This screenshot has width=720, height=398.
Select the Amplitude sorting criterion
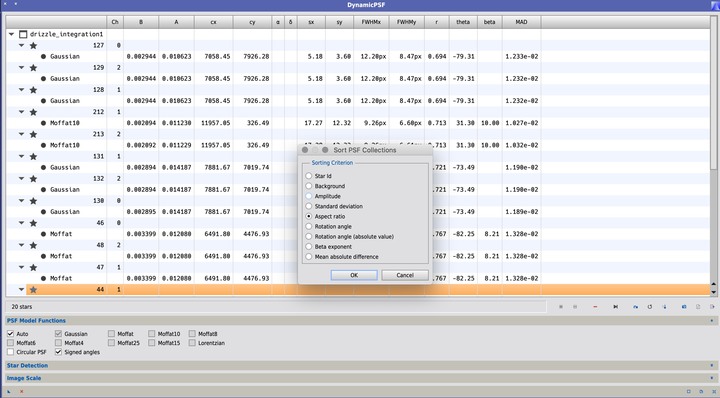(x=309, y=196)
